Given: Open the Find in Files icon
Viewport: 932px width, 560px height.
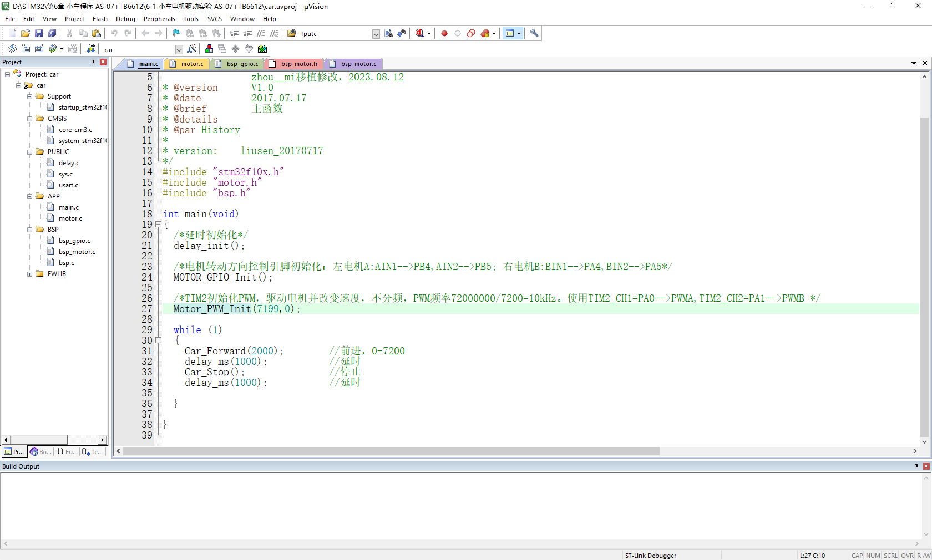Looking at the screenshot, I should (x=388, y=33).
